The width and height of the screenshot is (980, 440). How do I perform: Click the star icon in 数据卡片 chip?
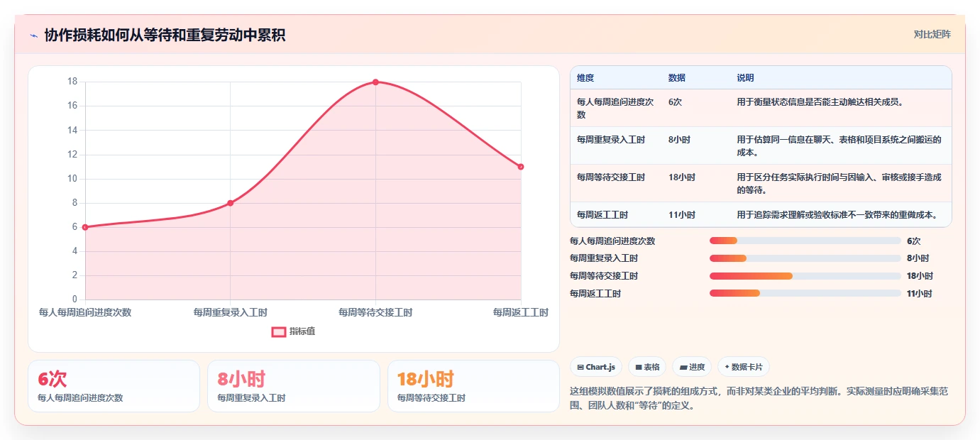[x=727, y=367]
